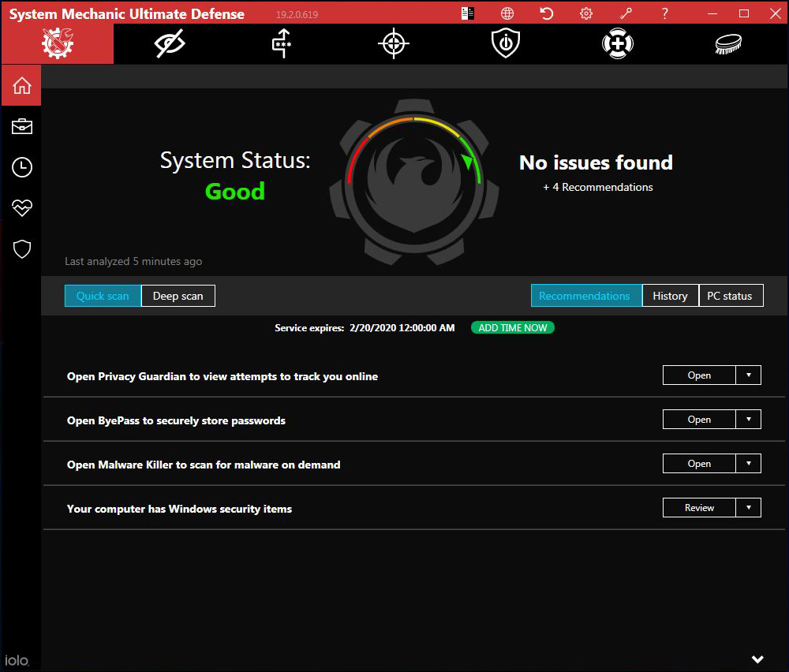The height and width of the screenshot is (672, 789).
Task: Click '+ 4 Recommendations' text
Action: (x=598, y=187)
